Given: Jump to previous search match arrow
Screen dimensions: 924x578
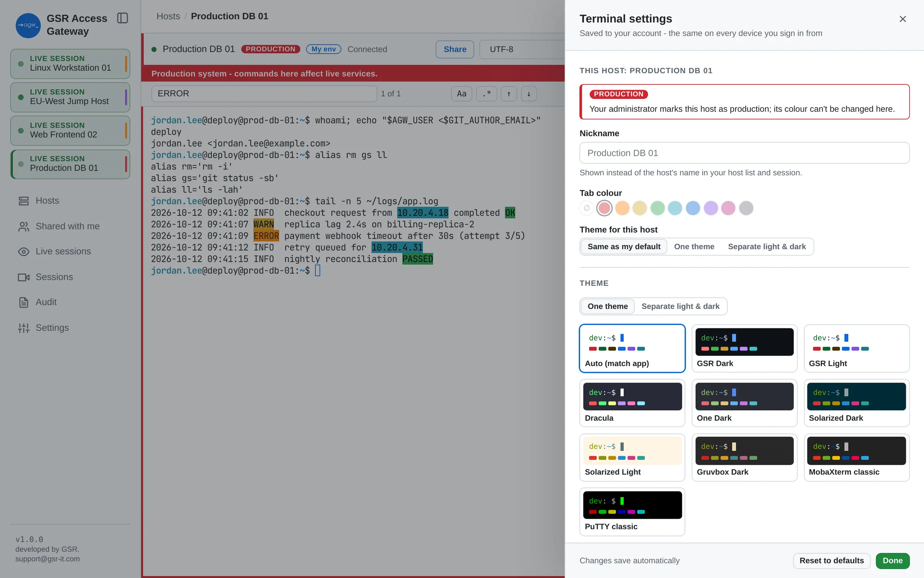Looking at the screenshot, I should click(509, 94).
